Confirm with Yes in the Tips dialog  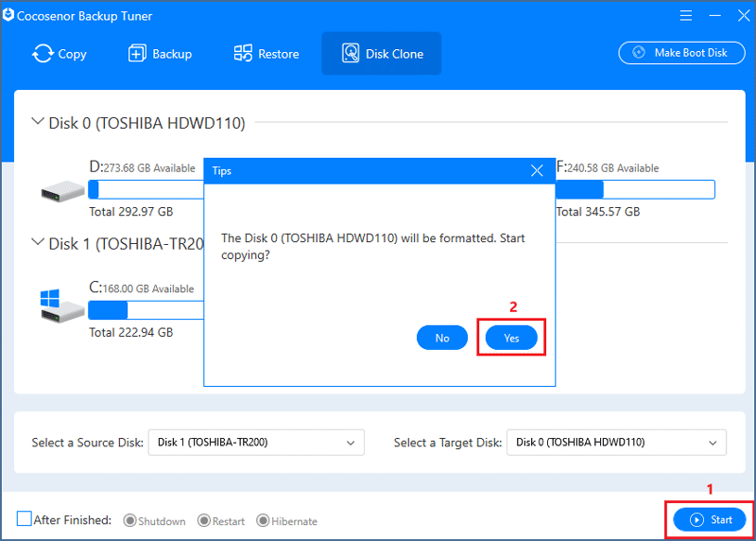511,338
